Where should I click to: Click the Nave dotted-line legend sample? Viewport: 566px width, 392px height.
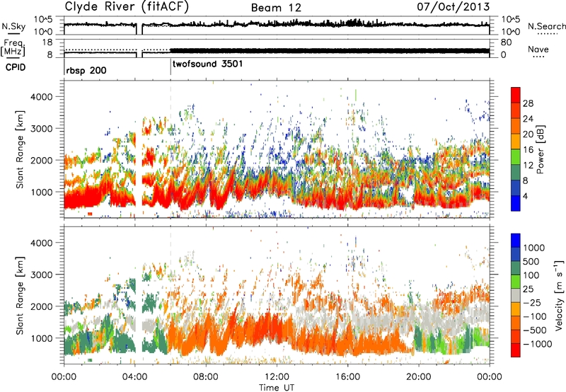tap(538, 57)
